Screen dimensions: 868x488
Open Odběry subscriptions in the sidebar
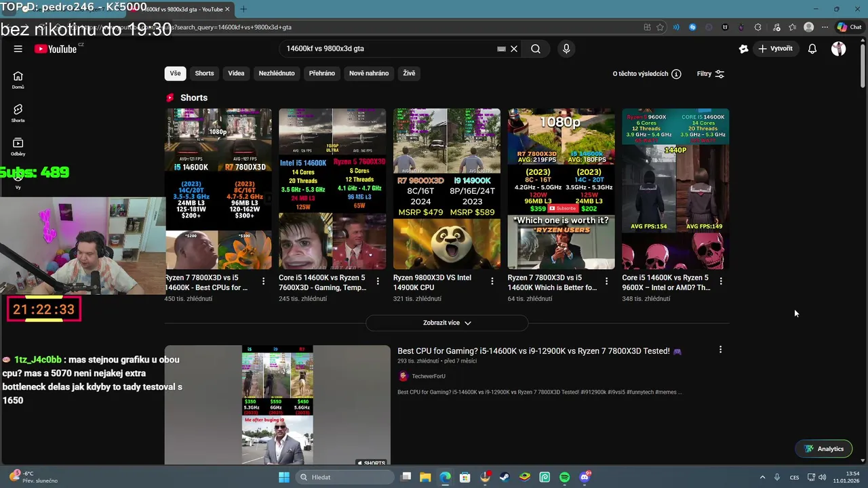coord(18,146)
